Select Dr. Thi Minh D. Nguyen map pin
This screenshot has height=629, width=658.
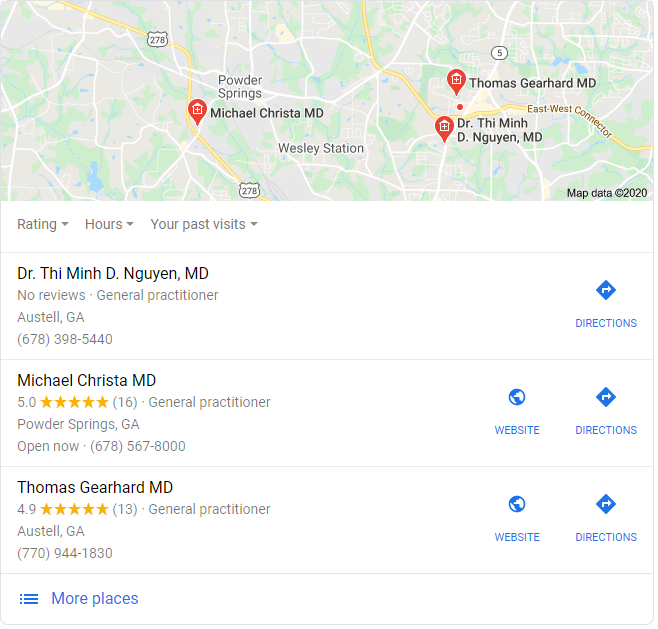pyautogui.click(x=444, y=129)
